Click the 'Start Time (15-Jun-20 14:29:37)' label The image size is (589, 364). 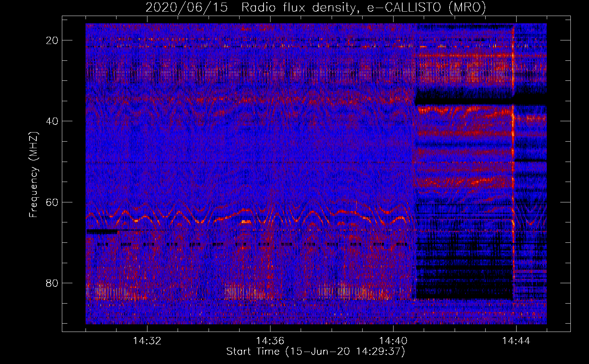click(x=316, y=352)
